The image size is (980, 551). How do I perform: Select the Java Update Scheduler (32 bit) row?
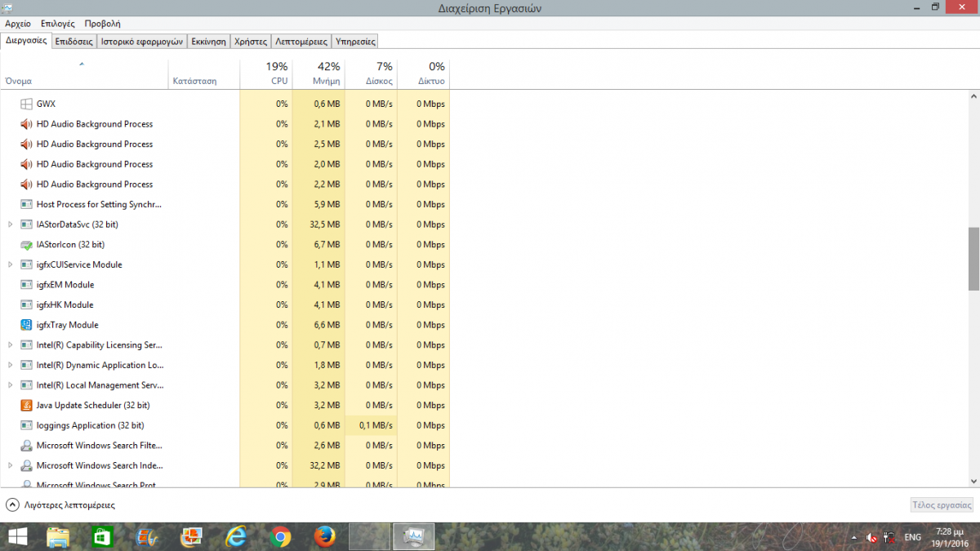[225, 405]
